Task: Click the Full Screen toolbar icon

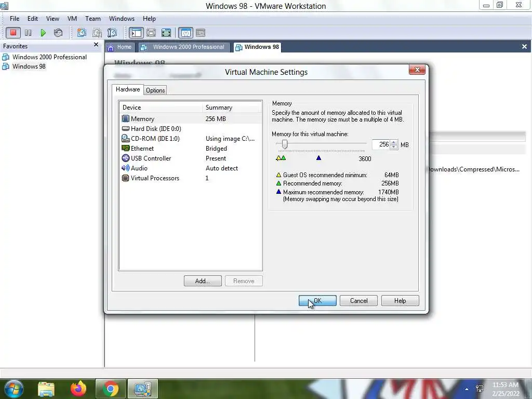Action: [166, 33]
